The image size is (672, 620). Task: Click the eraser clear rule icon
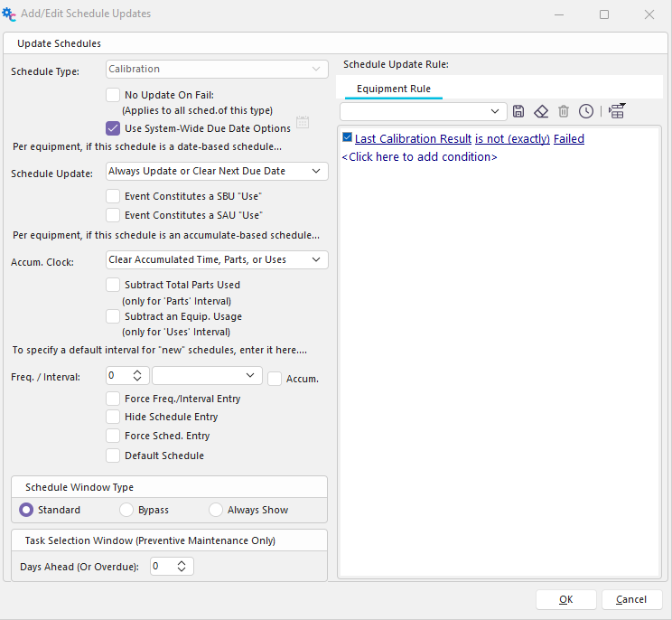click(540, 111)
